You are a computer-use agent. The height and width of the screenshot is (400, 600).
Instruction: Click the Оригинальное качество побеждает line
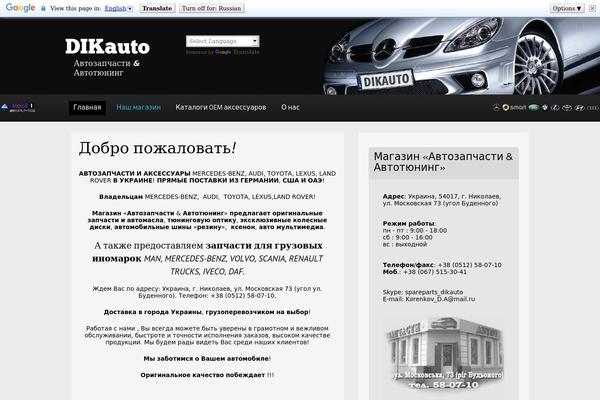point(207,375)
